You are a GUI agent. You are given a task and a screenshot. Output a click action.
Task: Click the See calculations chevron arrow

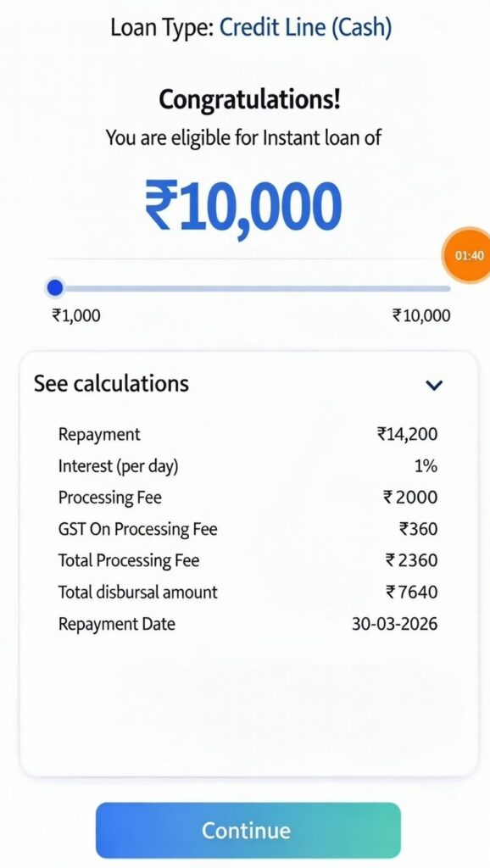434,384
